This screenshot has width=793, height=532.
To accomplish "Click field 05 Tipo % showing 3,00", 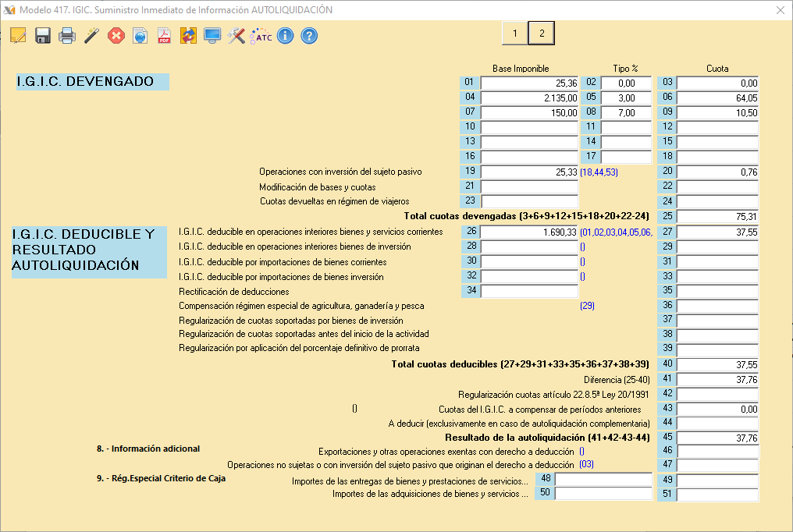I will click(x=626, y=98).
